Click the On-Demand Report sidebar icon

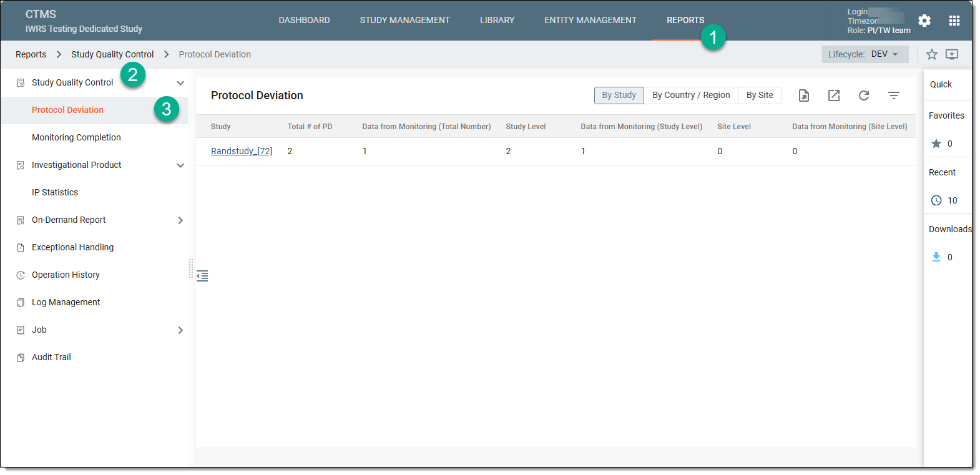(x=21, y=220)
